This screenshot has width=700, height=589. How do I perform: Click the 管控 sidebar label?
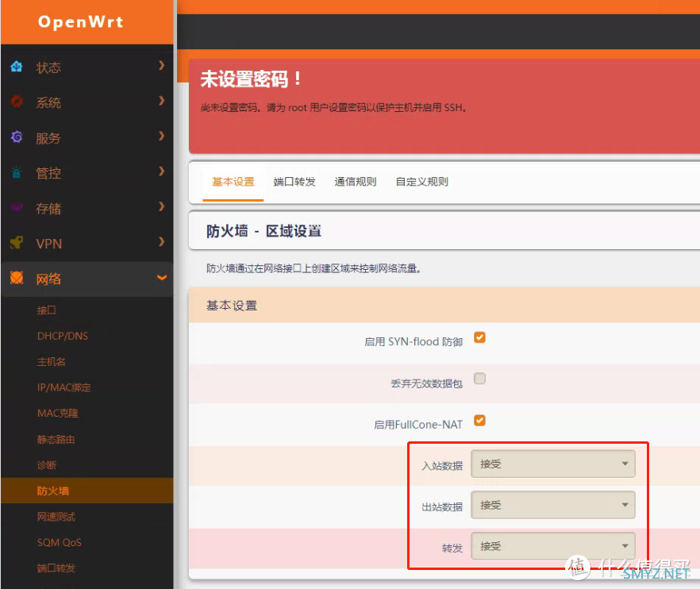pos(48,173)
